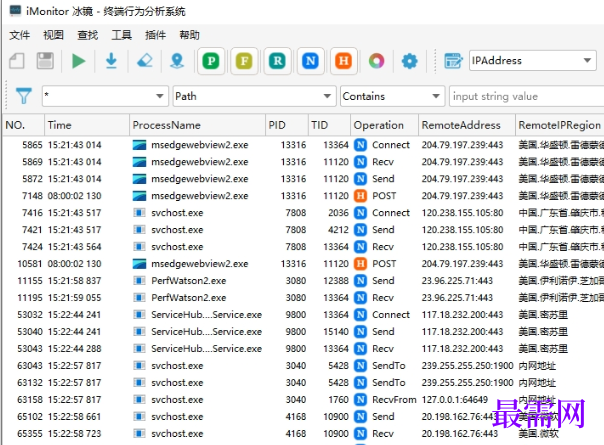Click the H icon in row 7148
The image size is (604, 445).
pos(361,196)
